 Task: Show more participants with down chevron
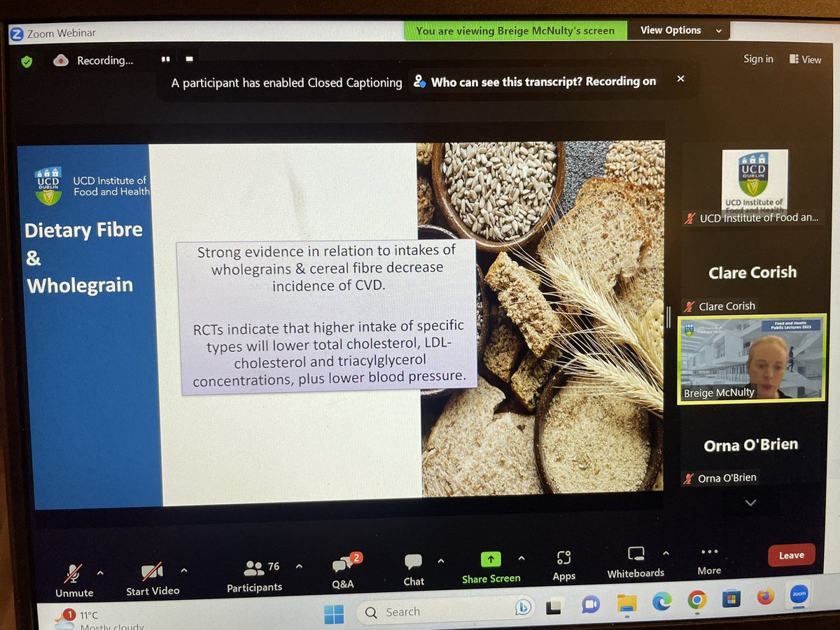tap(750, 503)
